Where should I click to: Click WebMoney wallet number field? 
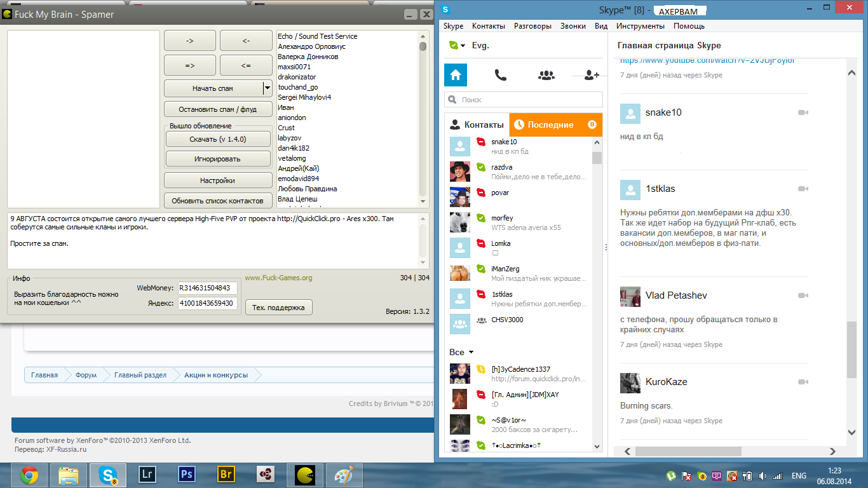pos(208,288)
